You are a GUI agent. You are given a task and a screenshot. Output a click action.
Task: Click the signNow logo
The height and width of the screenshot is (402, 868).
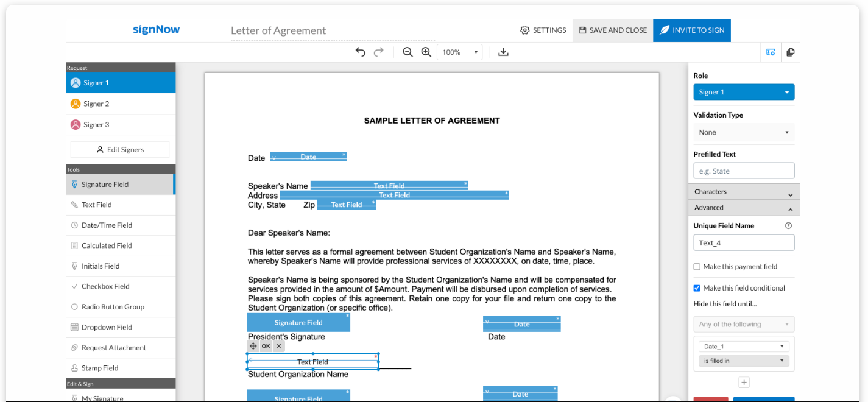click(x=157, y=29)
